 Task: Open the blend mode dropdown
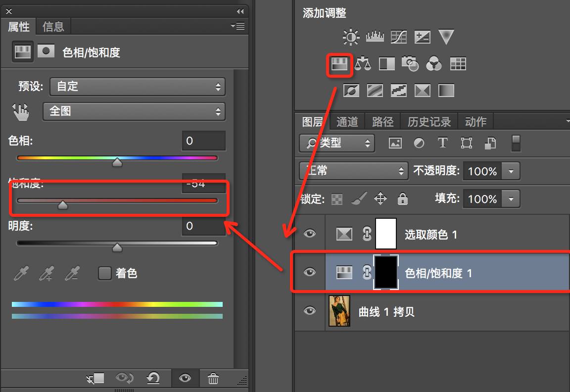[x=354, y=171]
